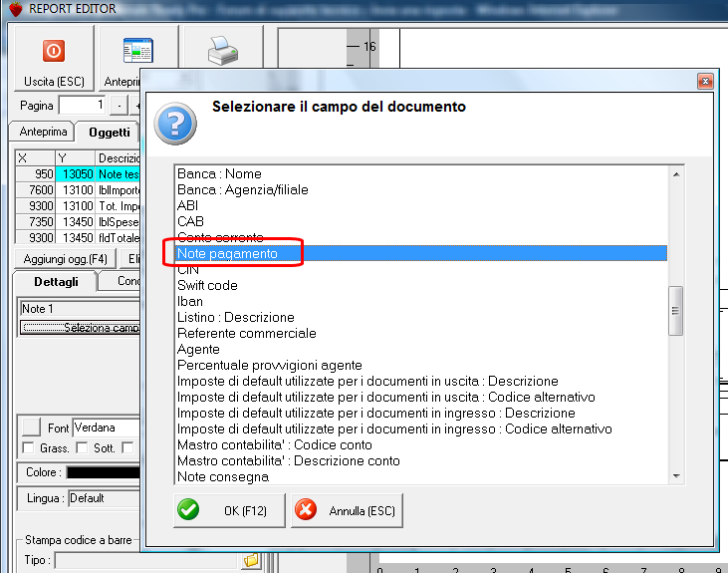Toggle the checkbox after Sott.
This screenshot has height=573, width=728.
127,448
